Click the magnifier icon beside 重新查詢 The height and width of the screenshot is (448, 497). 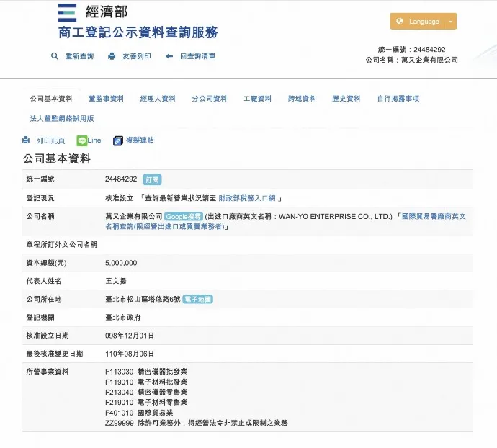(x=55, y=56)
